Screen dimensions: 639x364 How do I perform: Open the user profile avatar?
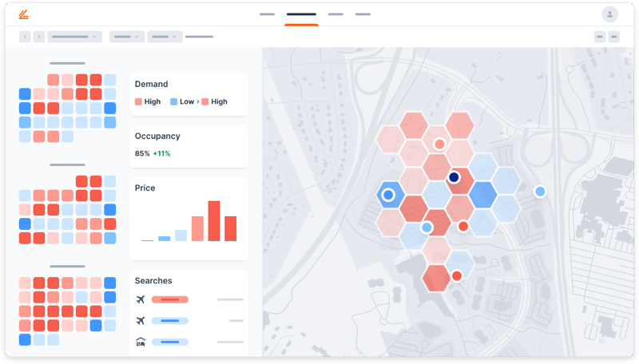[x=609, y=14]
